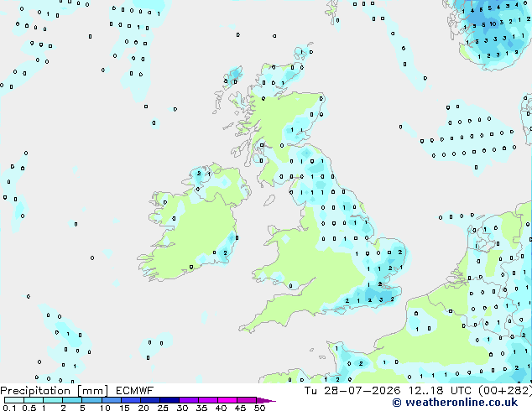Image resolution: width=532 pixels, height=411 pixels.
Task: Click the "20" legend scale label
Action: pyautogui.click(x=143, y=408)
